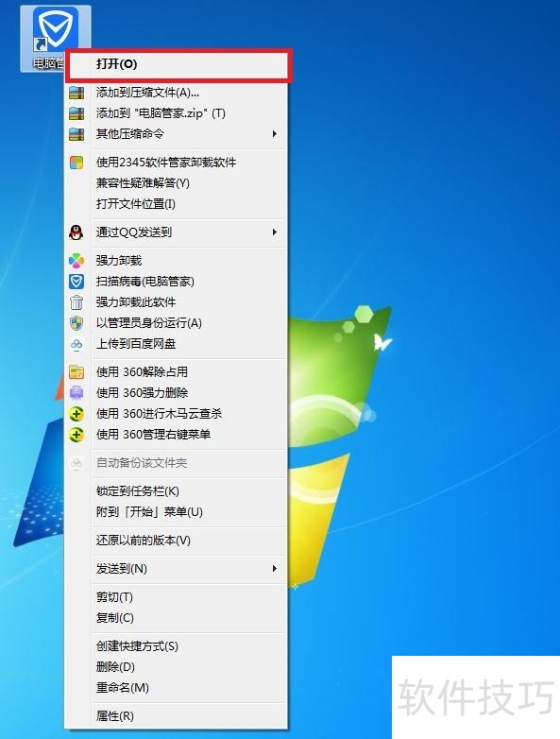
Task: Choose 打开文件位置(I)
Action: click(x=177, y=203)
